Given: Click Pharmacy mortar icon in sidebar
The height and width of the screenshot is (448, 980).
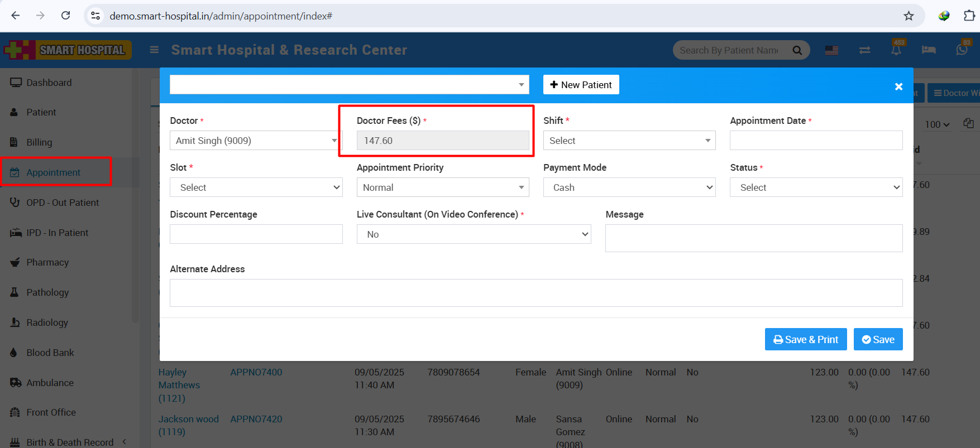Looking at the screenshot, I should point(15,262).
